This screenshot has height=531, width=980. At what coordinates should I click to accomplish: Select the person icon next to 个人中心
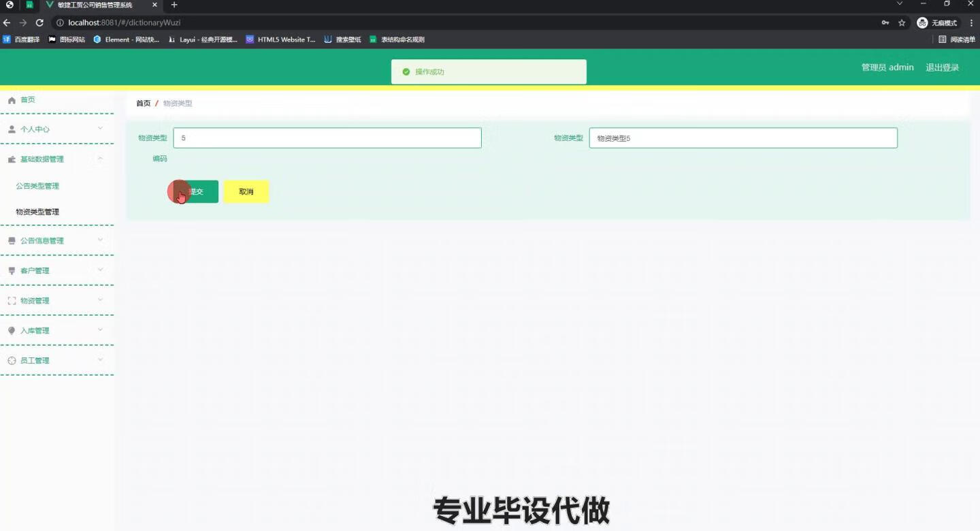click(12, 129)
